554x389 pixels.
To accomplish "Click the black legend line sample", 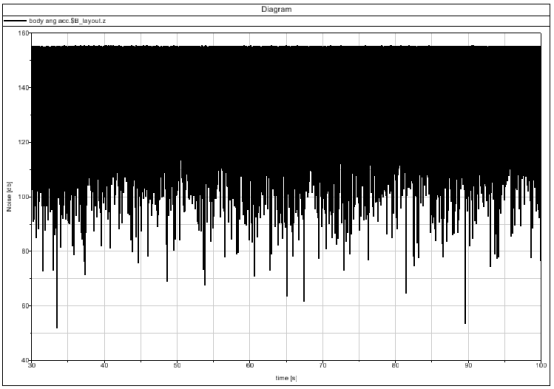I will tap(15, 21).
